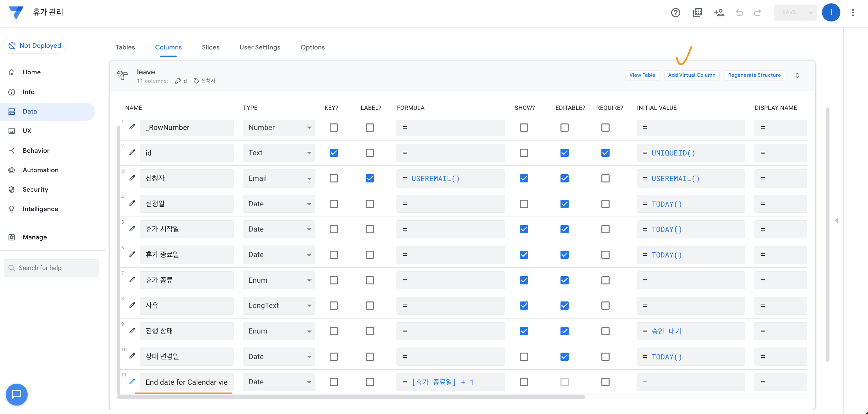Open the SAVE button dropdown arrow
868x414 pixels.
(811, 13)
